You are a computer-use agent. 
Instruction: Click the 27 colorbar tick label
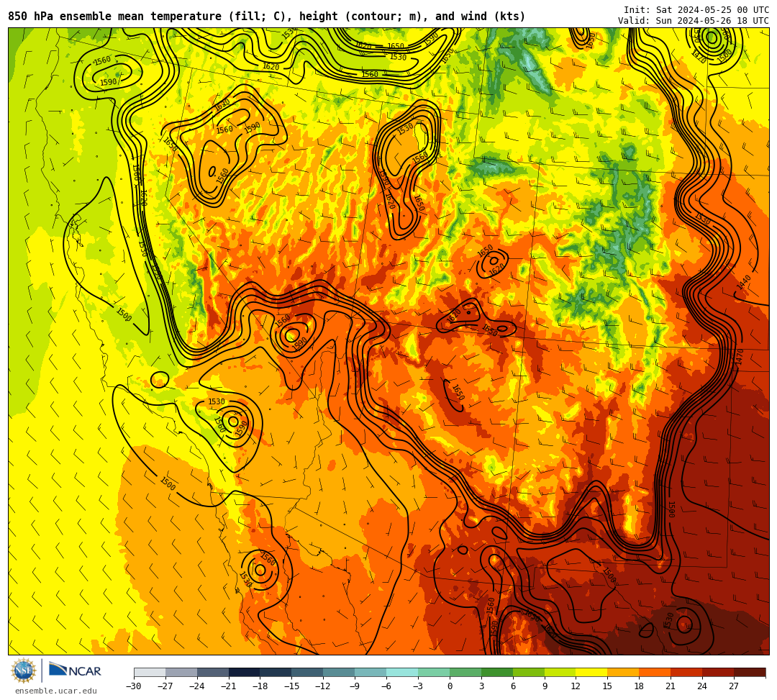coord(734,686)
